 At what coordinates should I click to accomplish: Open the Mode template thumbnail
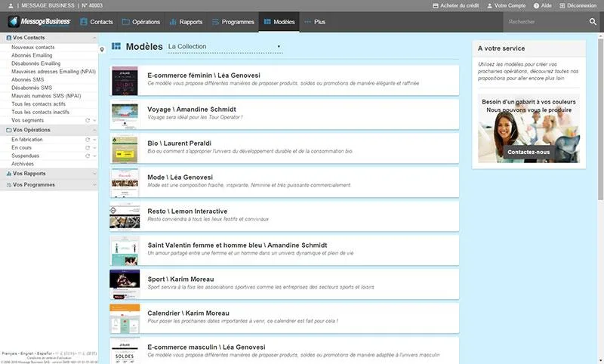click(x=125, y=182)
